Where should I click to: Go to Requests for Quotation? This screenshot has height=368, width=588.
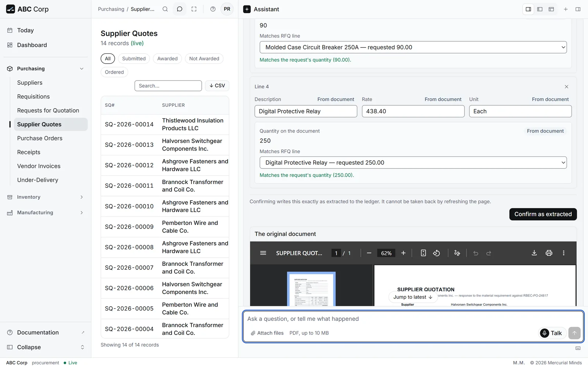[x=48, y=110]
